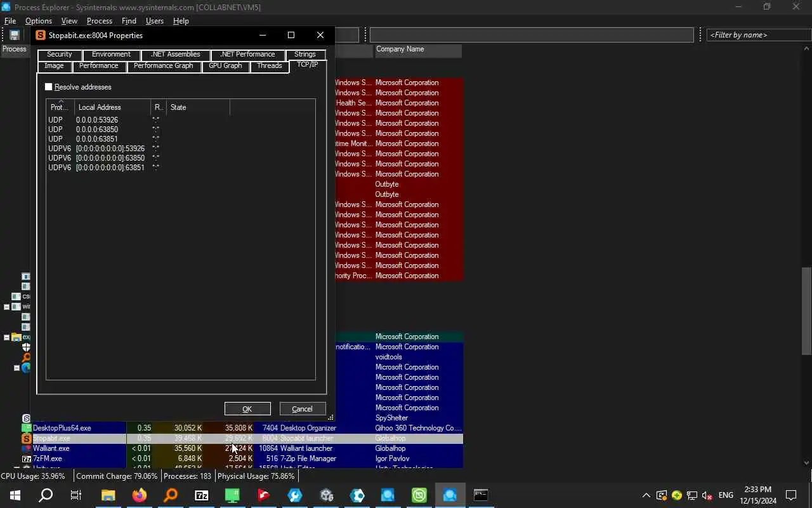Switch to the Environment tab
This screenshot has height=508, width=812.
pos(111,55)
